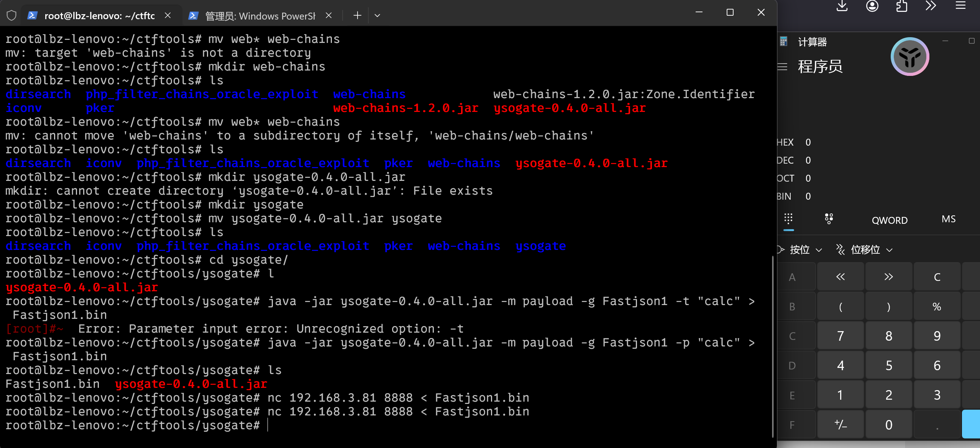This screenshot has height=448, width=980.
Task: Close the Windows PowerShell tab
Action: [x=328, y=15]
